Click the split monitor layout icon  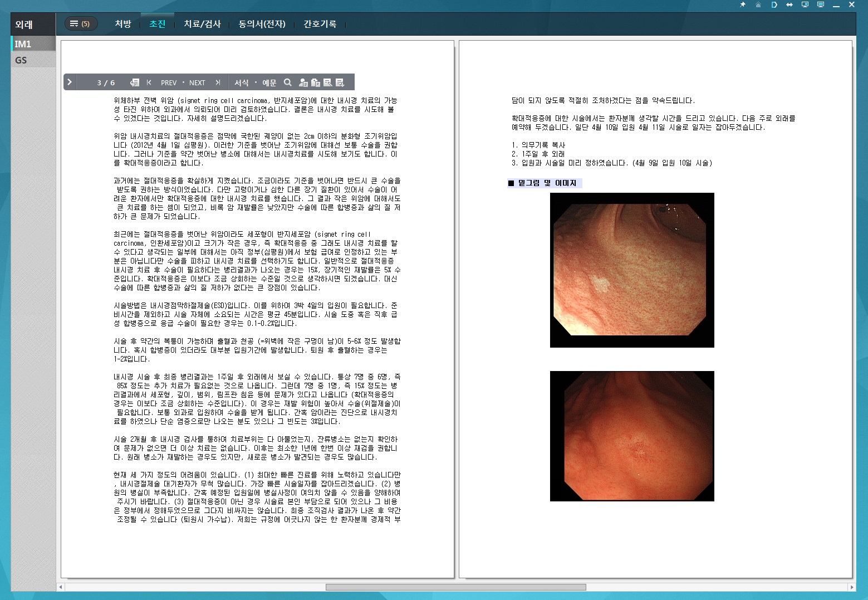(805, 4)
